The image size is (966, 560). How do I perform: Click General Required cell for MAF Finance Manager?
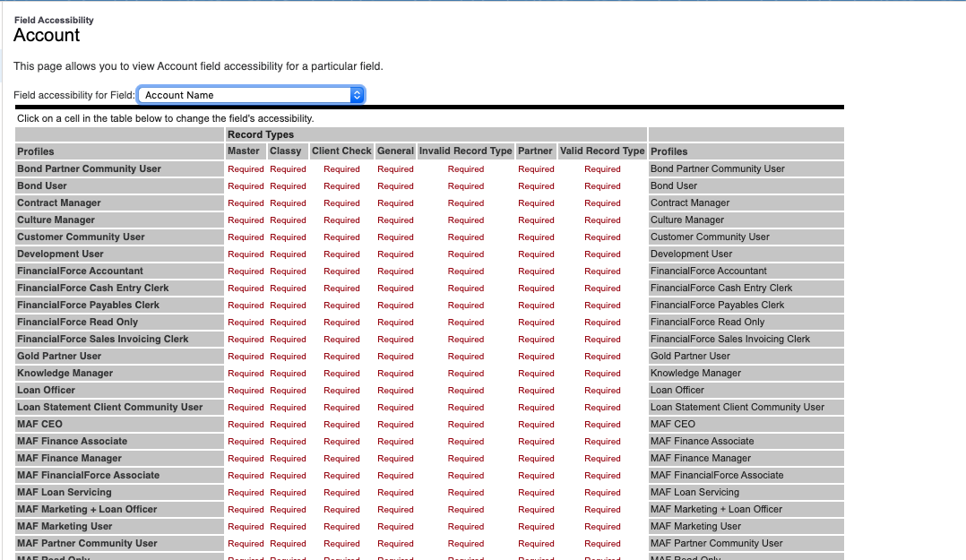click(x=395, y=459)
